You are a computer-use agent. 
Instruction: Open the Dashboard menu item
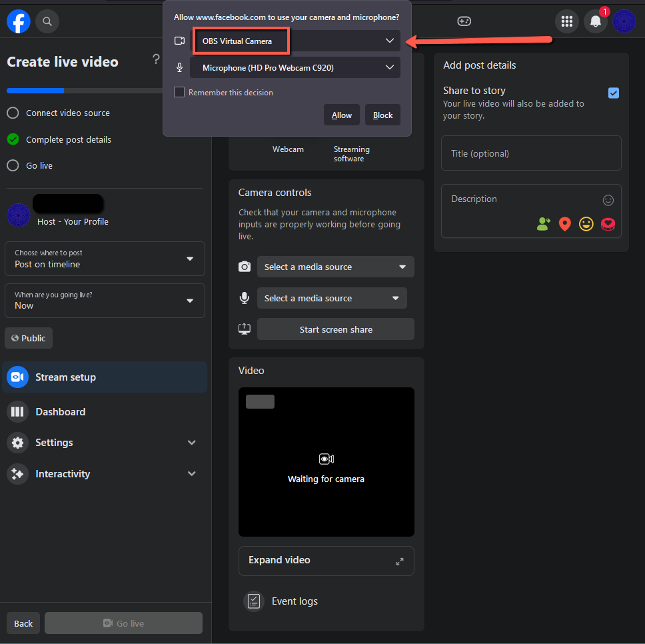click(x=105, y=411)
